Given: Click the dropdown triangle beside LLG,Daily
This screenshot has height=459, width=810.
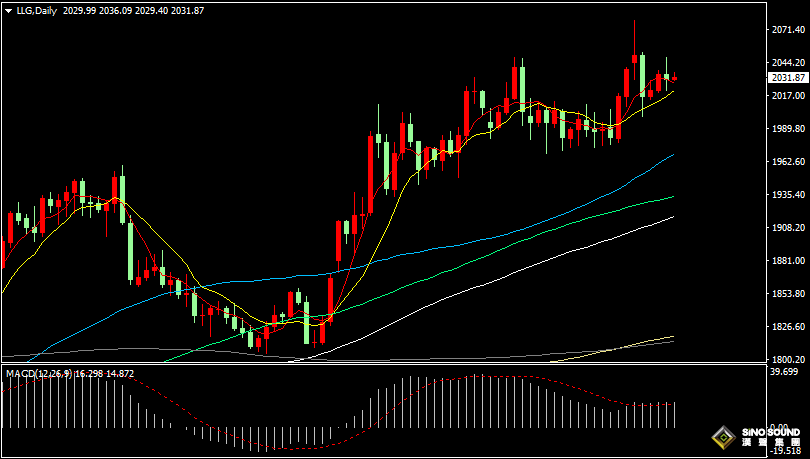Looking at the screenshot, I should (x=8, y=10).
